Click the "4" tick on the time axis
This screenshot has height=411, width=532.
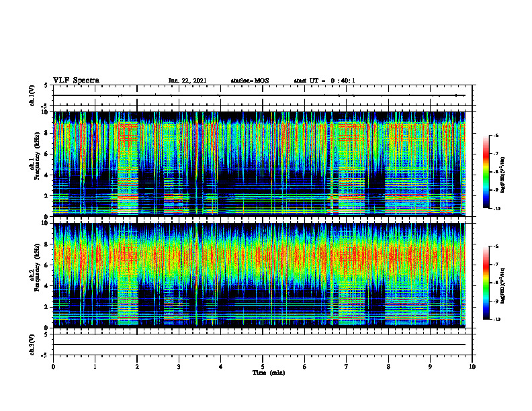click(x=220, y=367)
